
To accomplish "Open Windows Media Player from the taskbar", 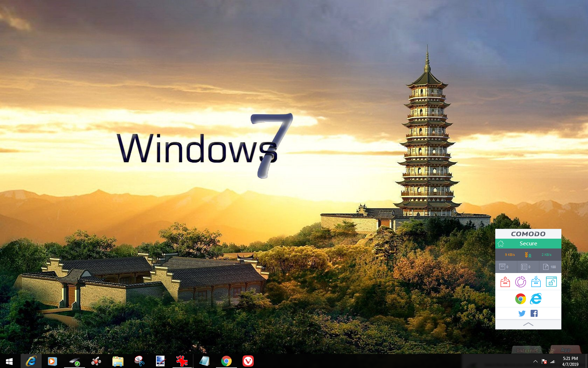I will (52, 361).
